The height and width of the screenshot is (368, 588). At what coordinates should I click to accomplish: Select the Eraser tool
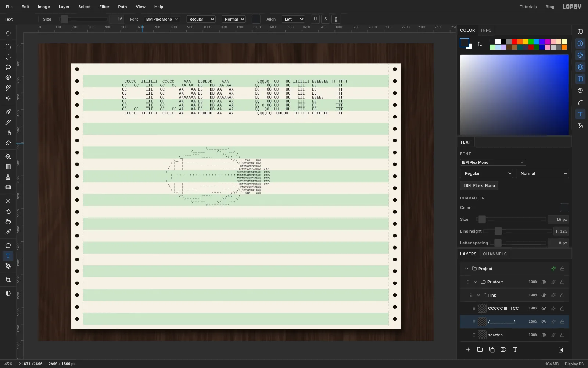(8, 143)
